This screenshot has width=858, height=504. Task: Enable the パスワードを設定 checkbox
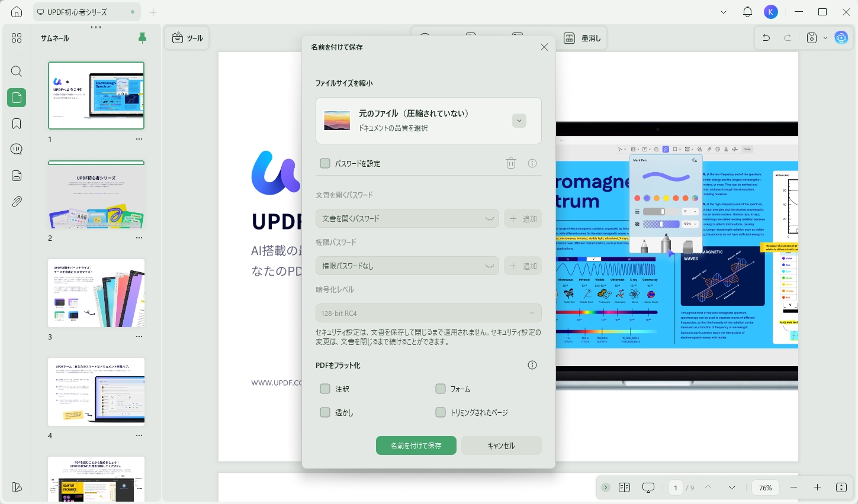tap(325, 163)
